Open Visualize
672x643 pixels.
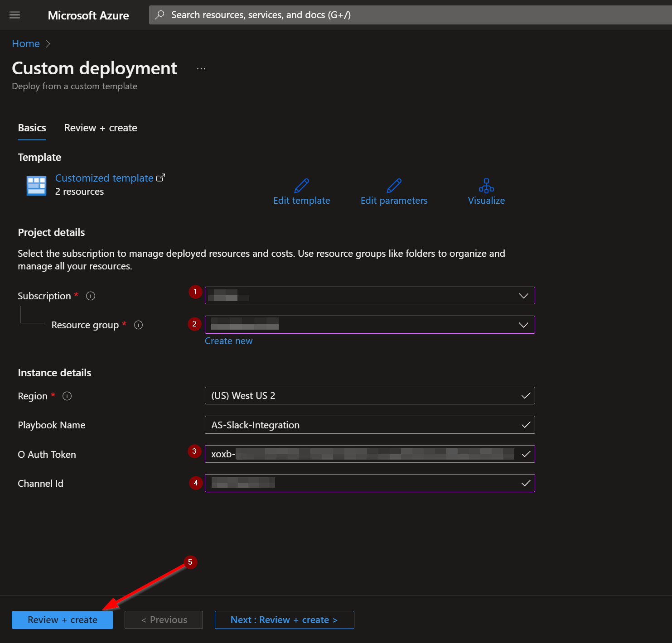tap(486, 201)
